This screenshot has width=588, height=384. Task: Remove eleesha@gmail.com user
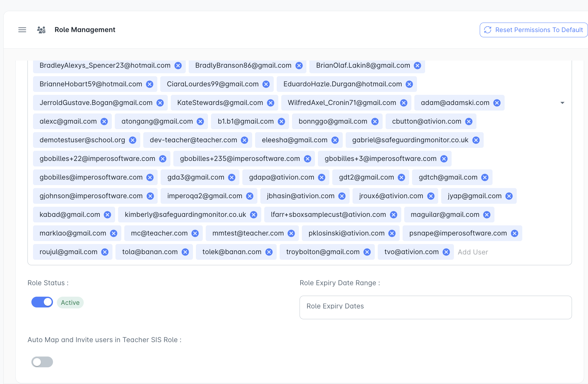(335, 140)
